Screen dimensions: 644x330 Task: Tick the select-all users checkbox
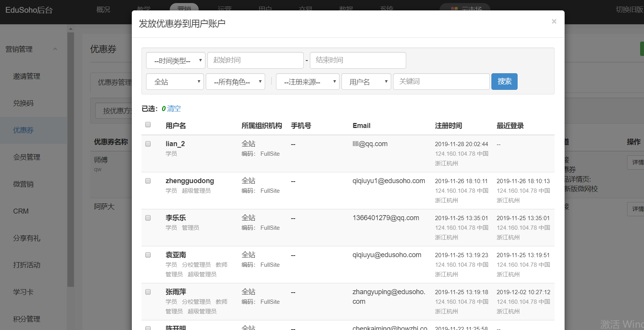(x=148, y=125)
